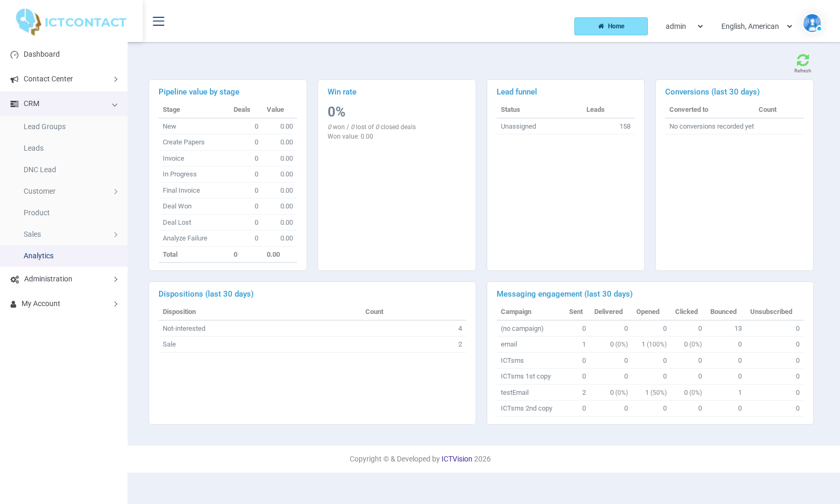
Task: Click the Dashboard gauge icon
Action: tap(14, 55)
